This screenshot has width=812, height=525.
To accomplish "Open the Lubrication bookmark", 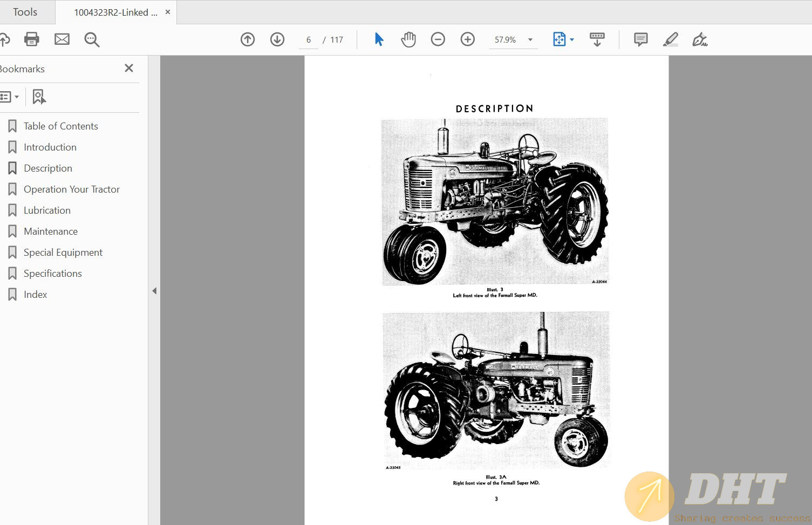I will 47,210.
